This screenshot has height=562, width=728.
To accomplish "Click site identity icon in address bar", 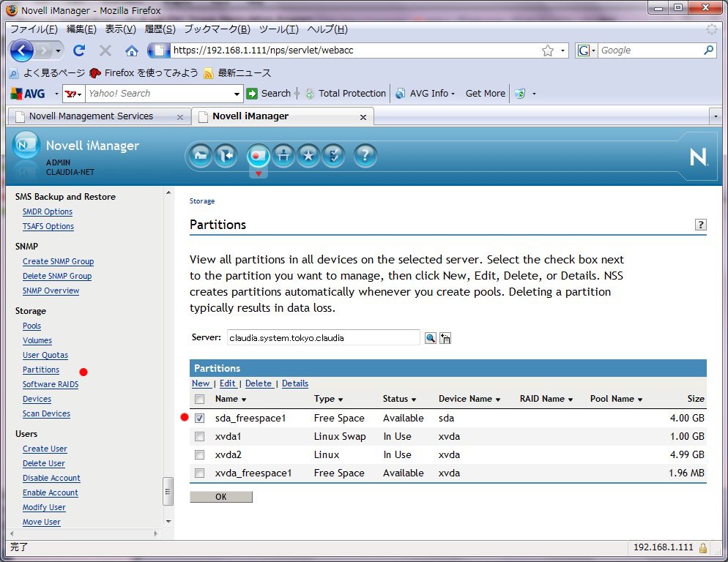I will tap(159, 50).
